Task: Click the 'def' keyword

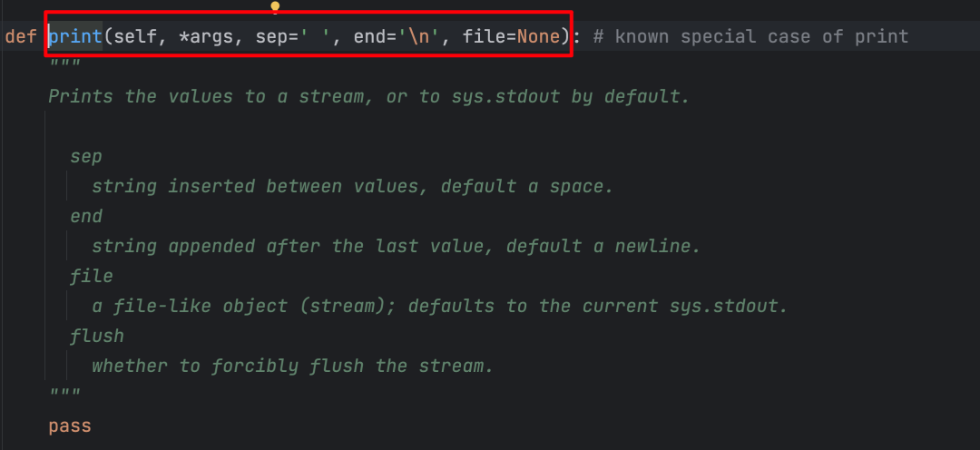Action: point(21,36)
